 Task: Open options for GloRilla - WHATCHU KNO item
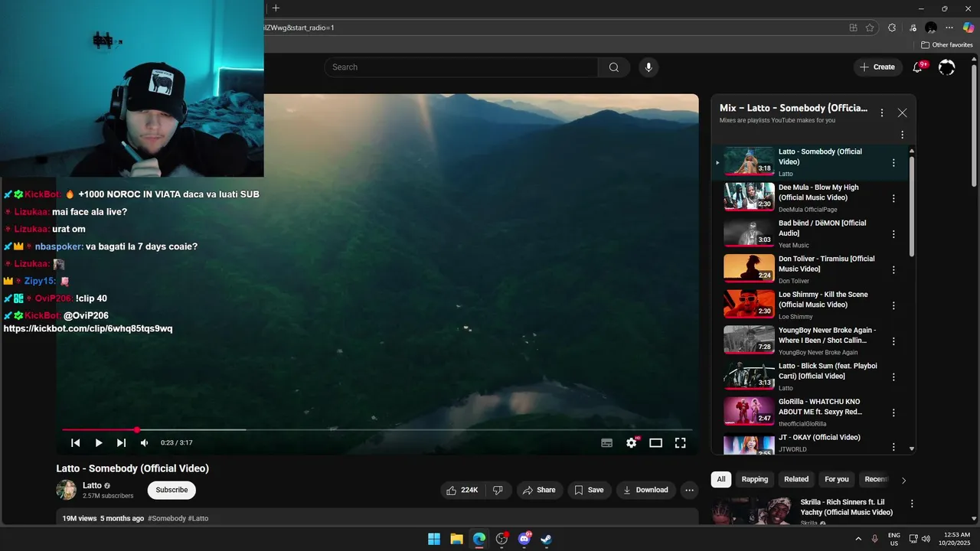(893, 412)
